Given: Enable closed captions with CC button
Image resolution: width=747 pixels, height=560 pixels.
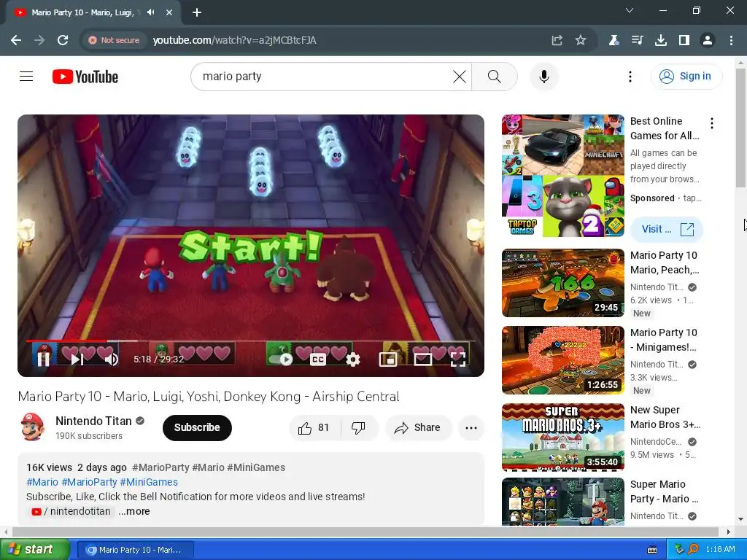Looking at the screenshot, I should 318,359.
